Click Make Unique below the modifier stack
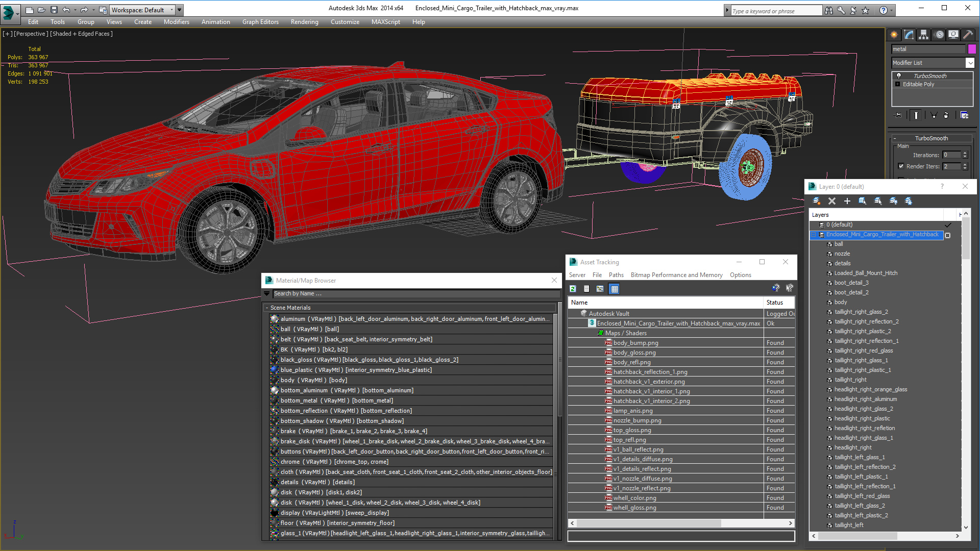Screen dimensions: 980x551 934,115
